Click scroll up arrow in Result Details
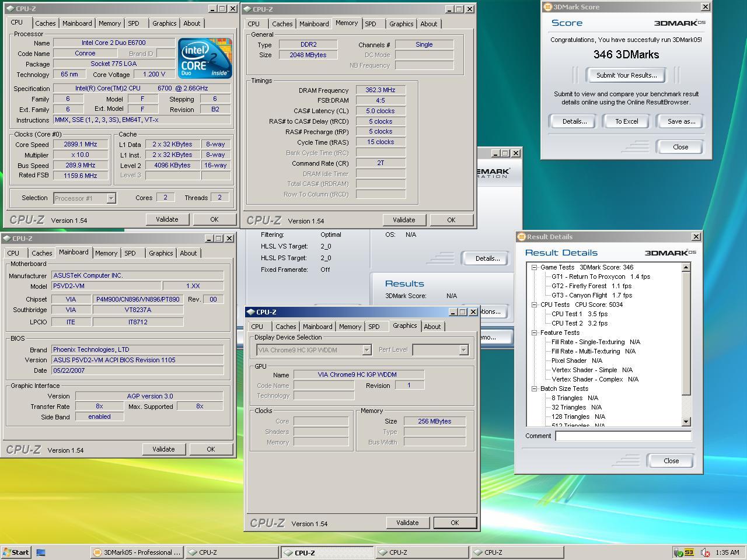 point(686,267)
